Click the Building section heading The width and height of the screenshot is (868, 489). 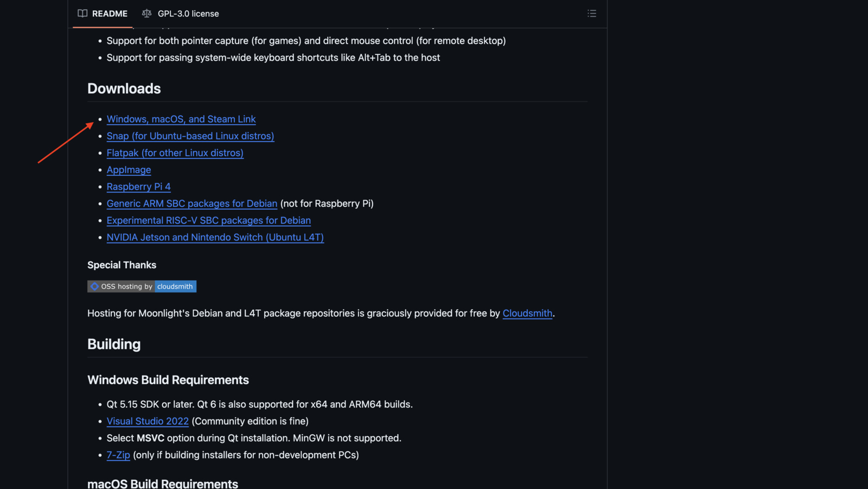point(114,344)
